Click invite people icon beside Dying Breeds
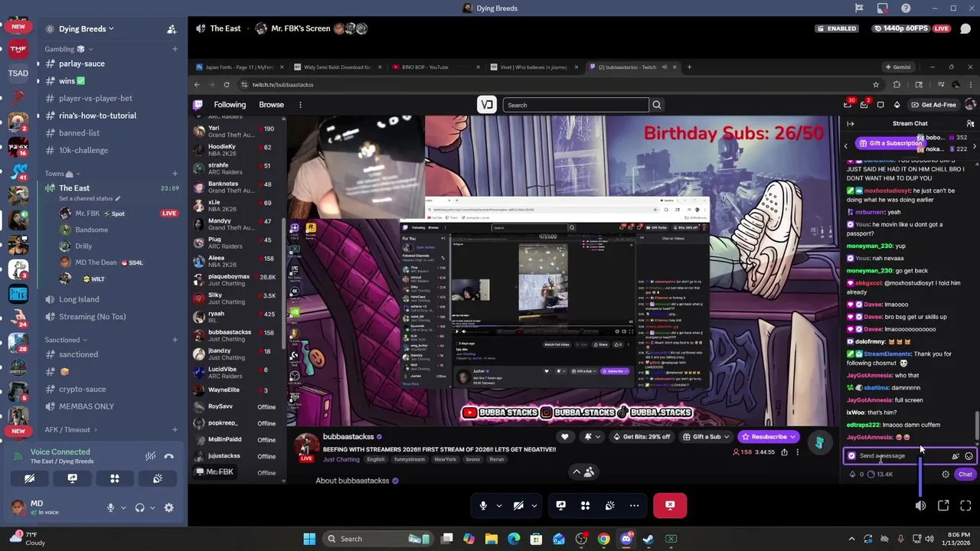The height and width of the screenshot is (551, 980). [171, 29]
